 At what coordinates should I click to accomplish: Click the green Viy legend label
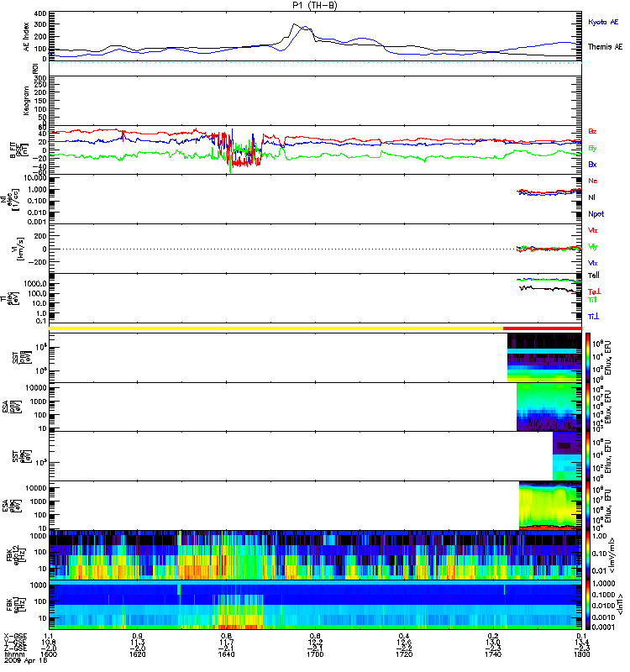coord(593,247)
